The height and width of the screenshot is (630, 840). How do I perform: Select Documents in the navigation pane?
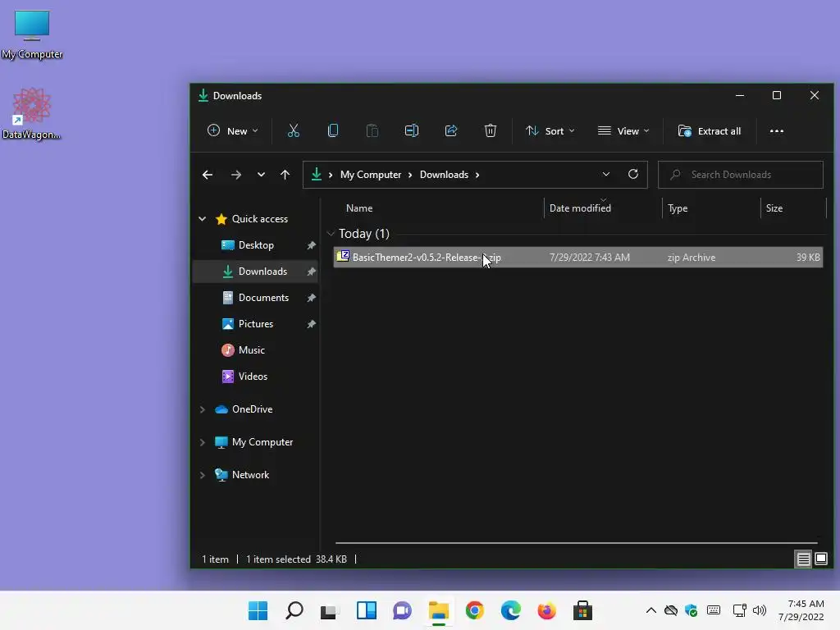click(256, 298)
